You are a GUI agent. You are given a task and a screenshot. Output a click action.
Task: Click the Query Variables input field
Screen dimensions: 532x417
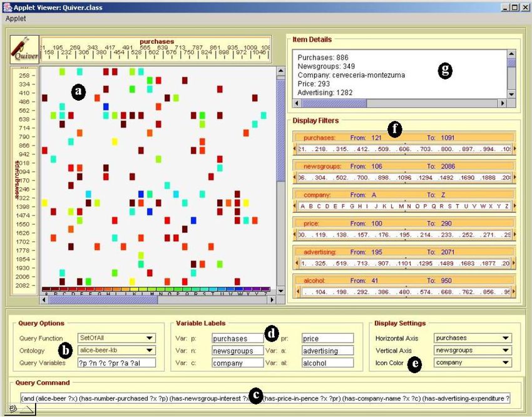click(116, 363)
